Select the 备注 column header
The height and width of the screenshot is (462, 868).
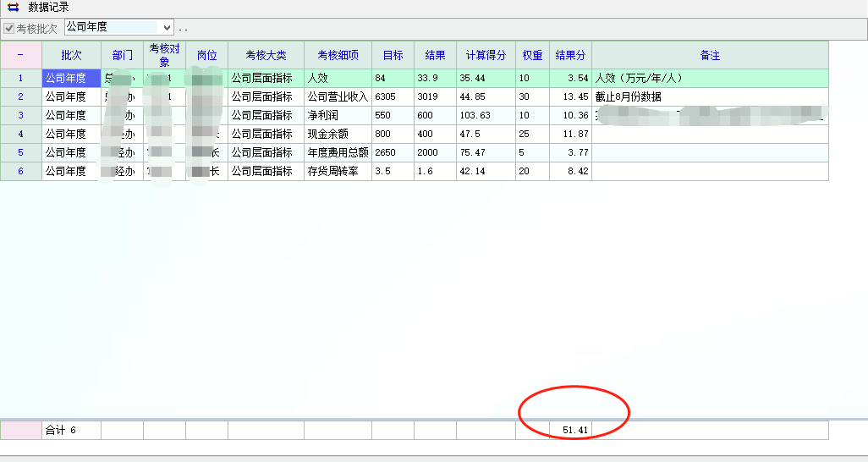click(x=710, y=55)
